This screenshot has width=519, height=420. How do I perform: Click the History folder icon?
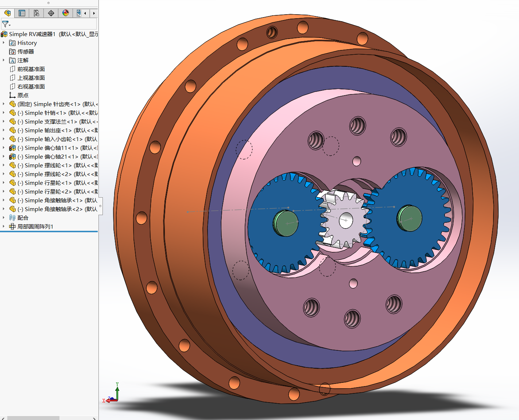[12, 43]
